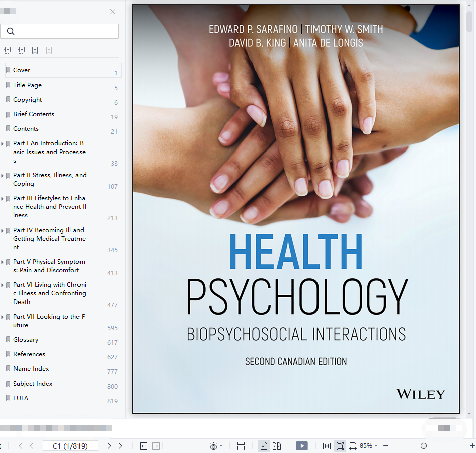The width and height of the screenshot is (476, 453).
Task: Click the bookmark icon beside References
Action: coord(8,354)
